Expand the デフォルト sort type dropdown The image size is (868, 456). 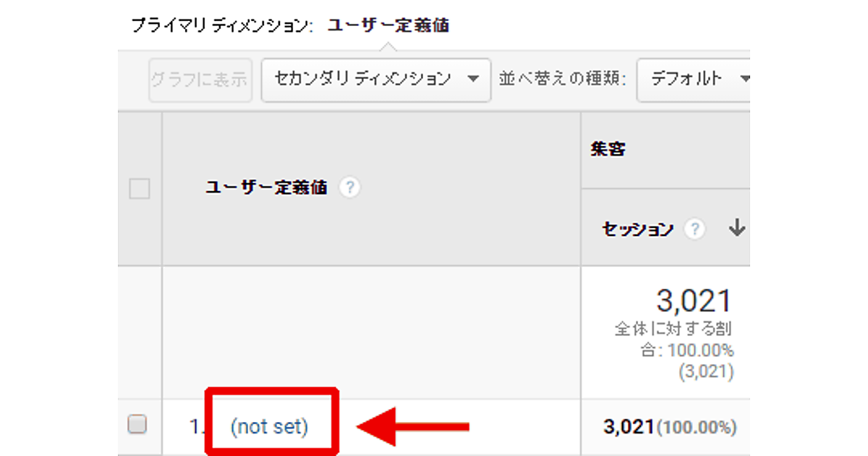694,79
